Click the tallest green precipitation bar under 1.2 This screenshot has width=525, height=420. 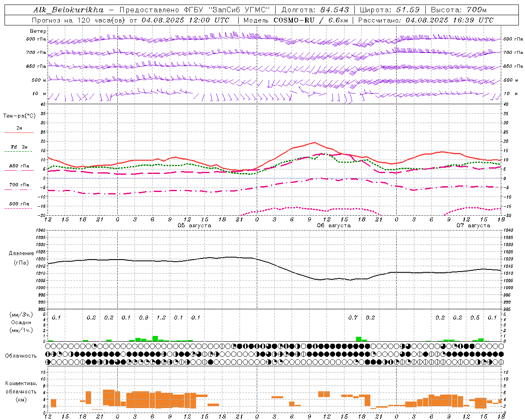click(x=155, y=339)
